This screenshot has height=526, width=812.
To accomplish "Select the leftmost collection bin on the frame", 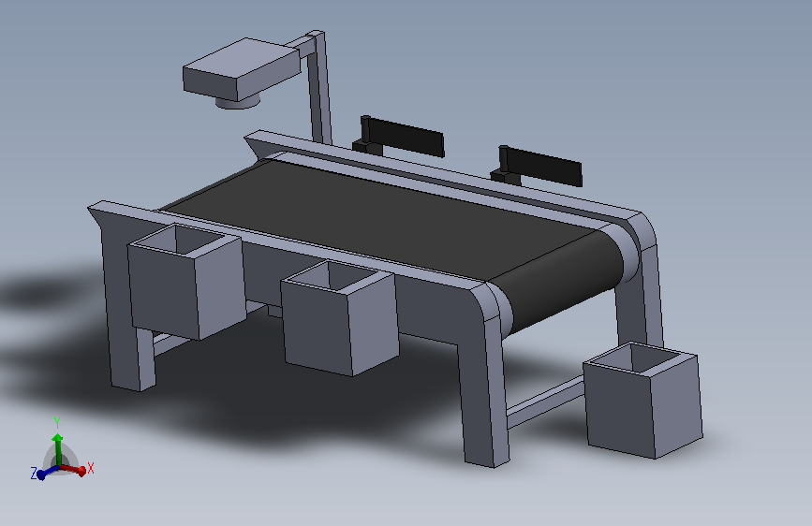I will (x=186, y=282).
